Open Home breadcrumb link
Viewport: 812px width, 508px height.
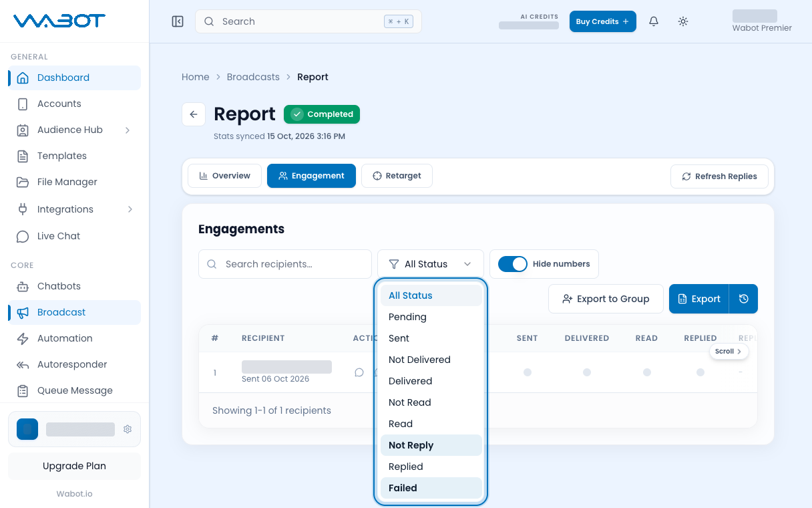196,77
